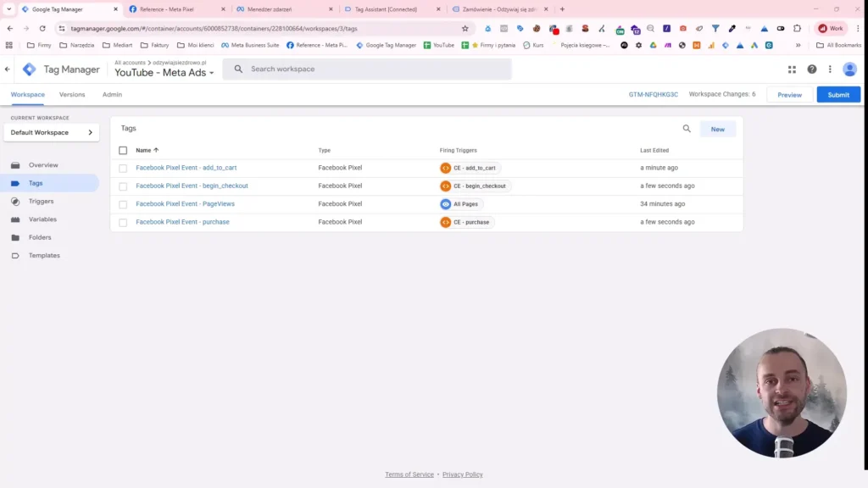Click the All Pages trigger eye icon
Screen dimensions: 868x488
coord(446,204)
